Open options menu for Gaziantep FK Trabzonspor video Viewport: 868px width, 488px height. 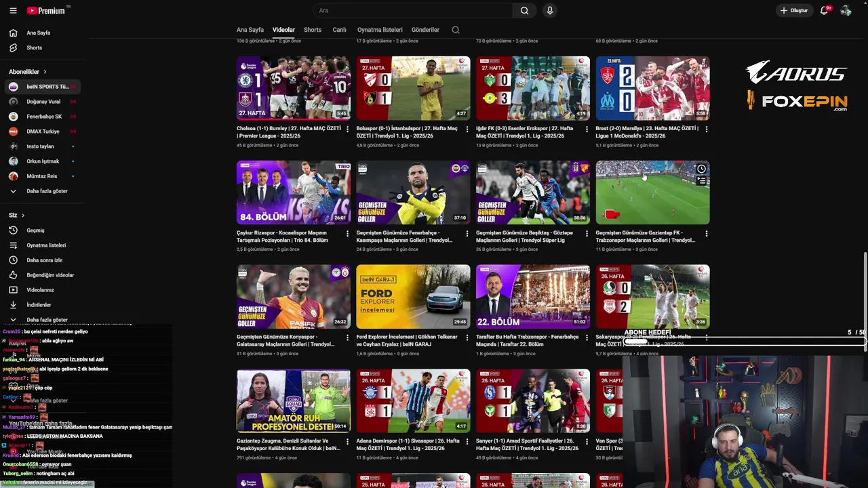coord(707,233)
